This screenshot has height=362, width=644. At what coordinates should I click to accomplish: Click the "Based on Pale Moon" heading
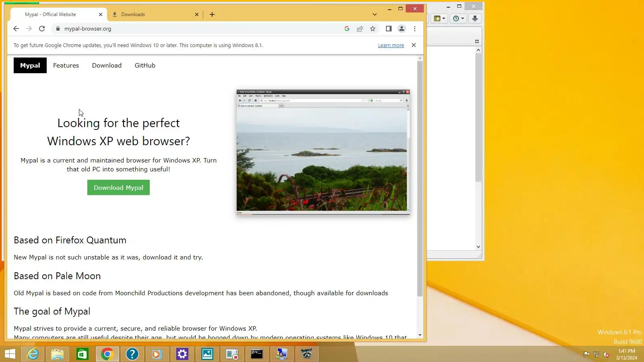coord(57,276)
